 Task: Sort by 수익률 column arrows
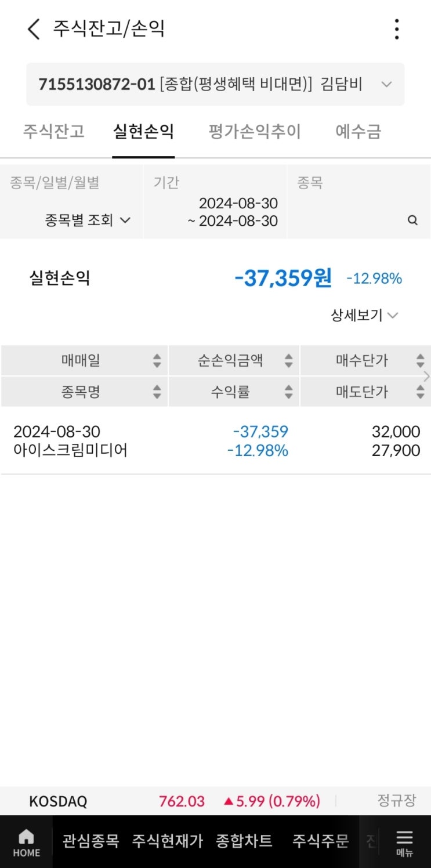288,392
